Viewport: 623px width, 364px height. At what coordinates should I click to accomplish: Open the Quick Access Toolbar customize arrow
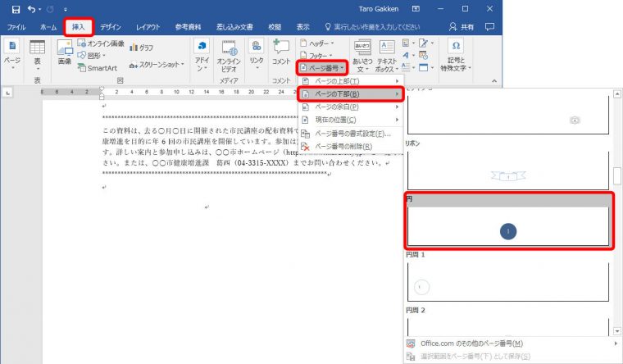click(65, 9)
